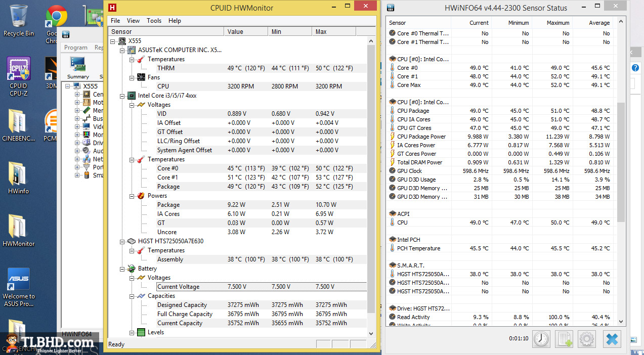Collapse the Voltages node under Intel Core
Screen dimensions: 644x355
tap(131, 105)
